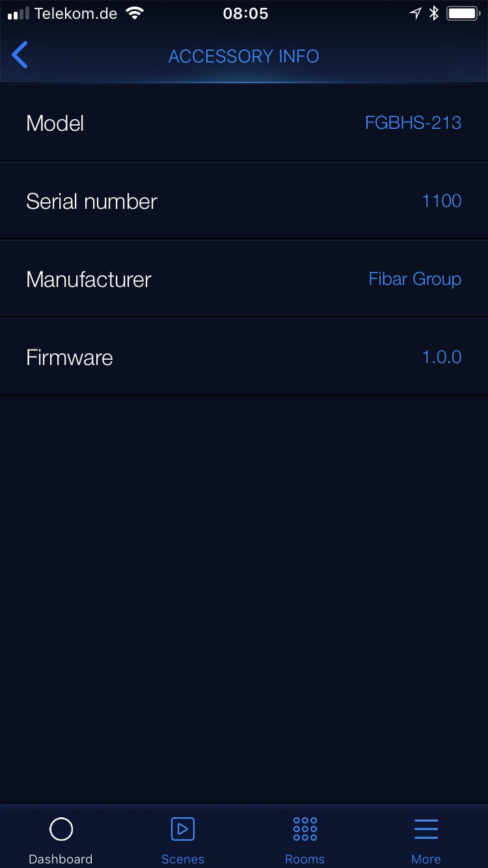
Task: Tap the Scenes play icon
Action: (183, 829)
